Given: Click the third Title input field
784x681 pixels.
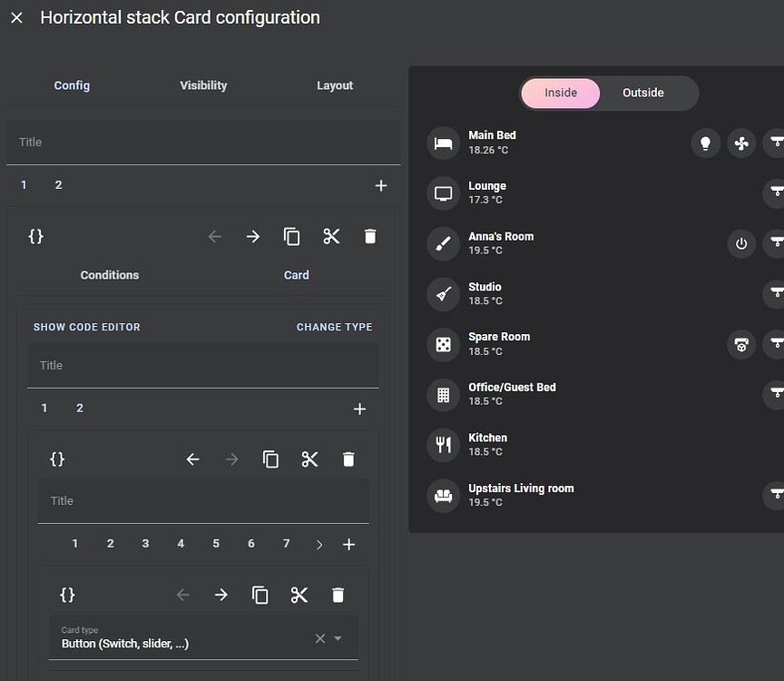Looking at the screenshot, I should point(203,501).
